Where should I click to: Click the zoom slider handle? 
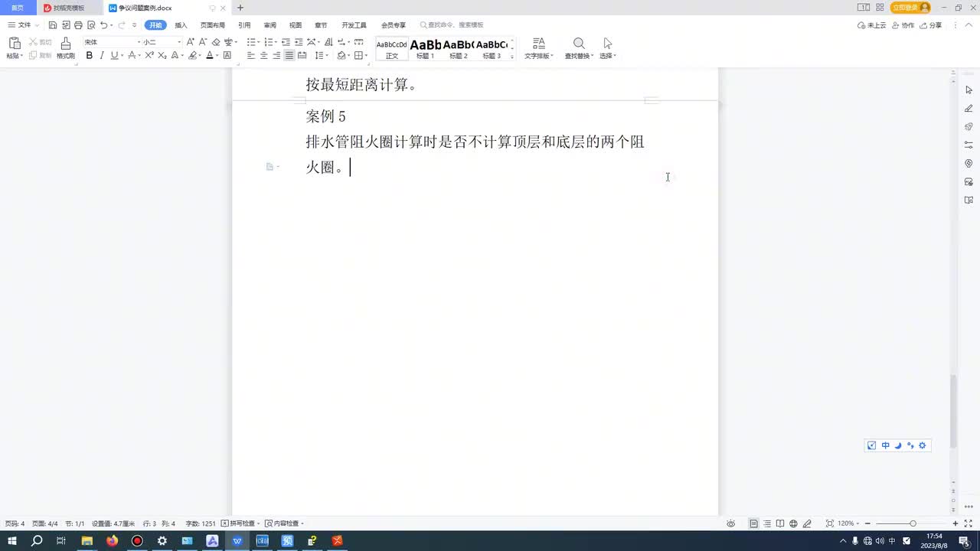tap(913, 523)
